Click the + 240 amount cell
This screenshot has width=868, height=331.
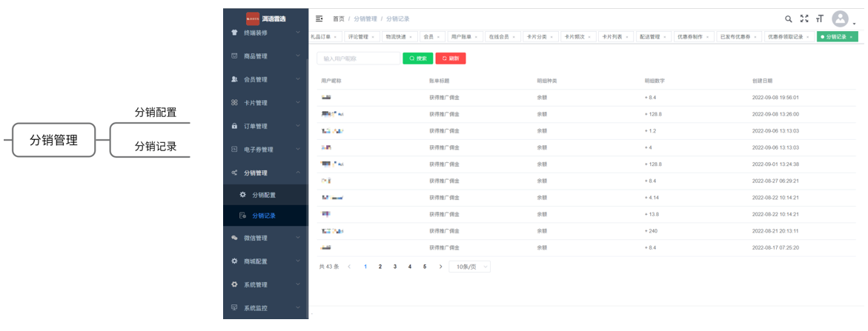tap(652, 231)
